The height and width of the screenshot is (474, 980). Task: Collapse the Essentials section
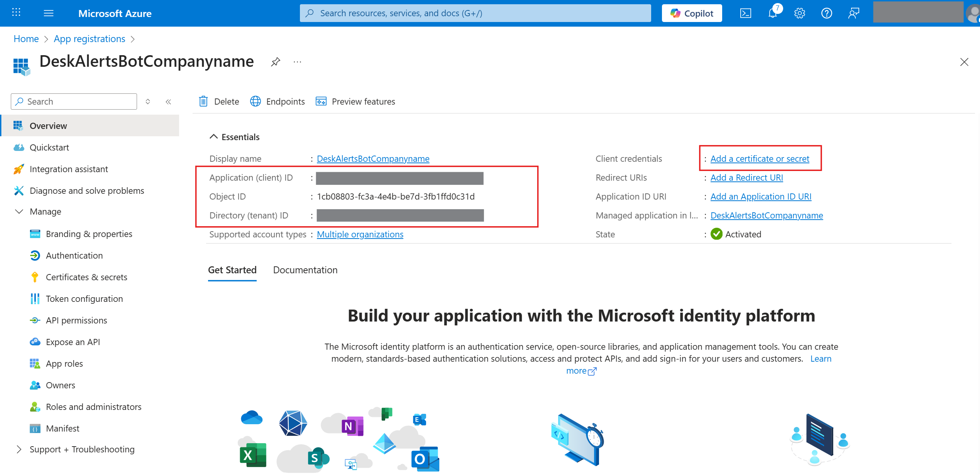pos(213,136)
